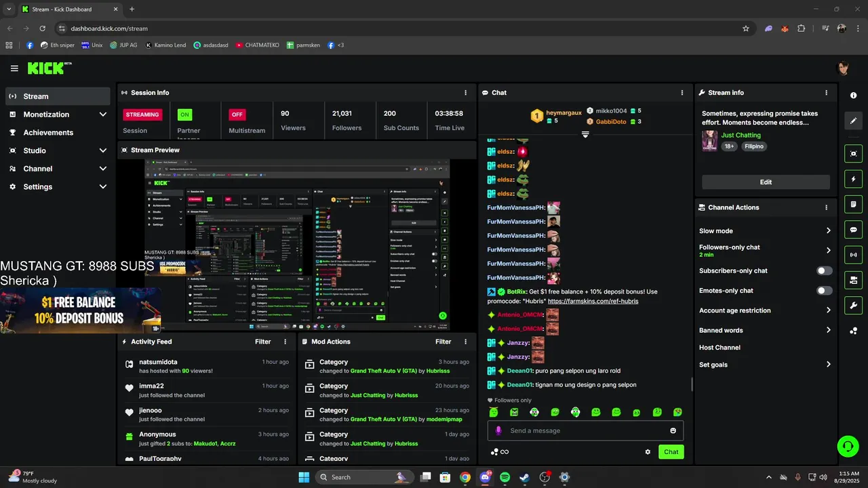Click the chat vertical scrollbar

point(692,384)
